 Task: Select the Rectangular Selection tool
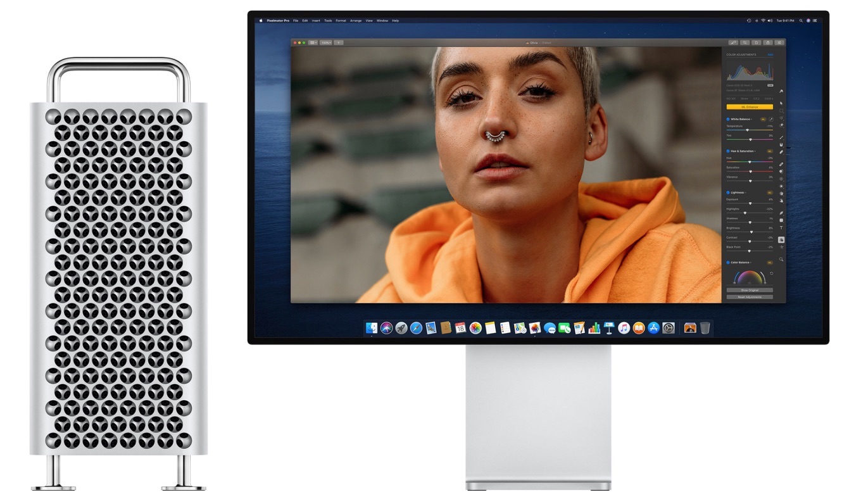(781, 111)
